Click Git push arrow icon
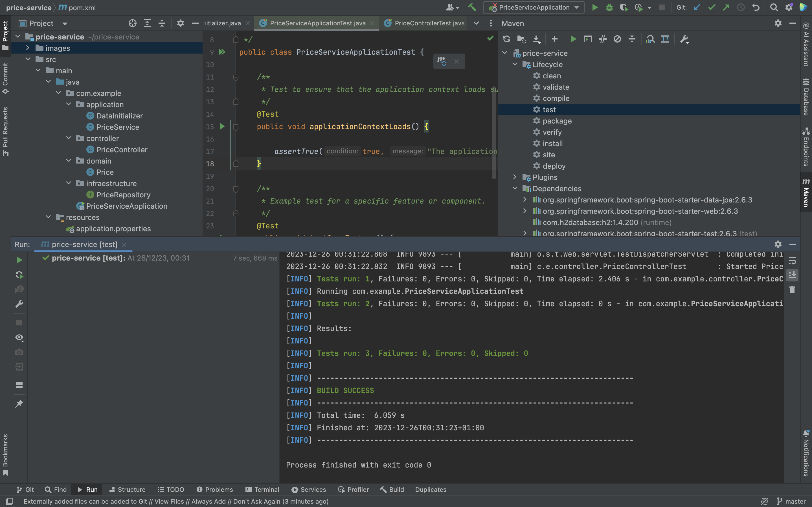The image size is (812, 507). click(726, 7)
